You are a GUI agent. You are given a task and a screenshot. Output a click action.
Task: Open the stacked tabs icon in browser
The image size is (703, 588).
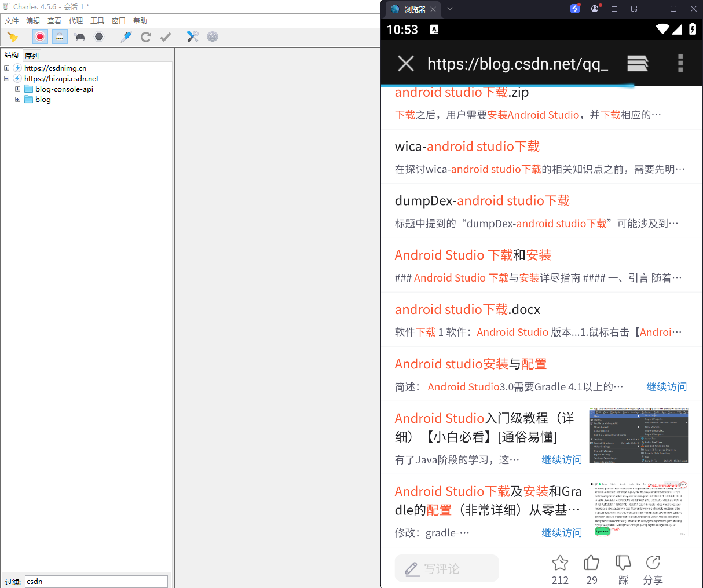(638, 63)
